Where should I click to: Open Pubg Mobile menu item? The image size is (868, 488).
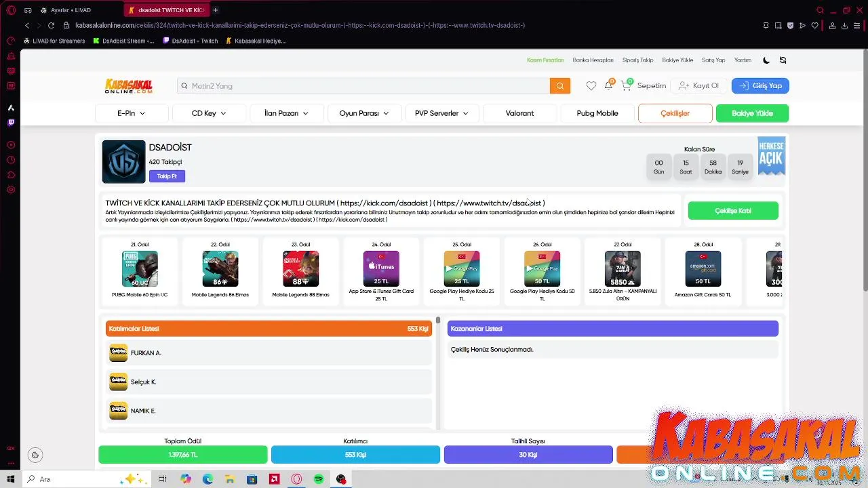[597, 113]
